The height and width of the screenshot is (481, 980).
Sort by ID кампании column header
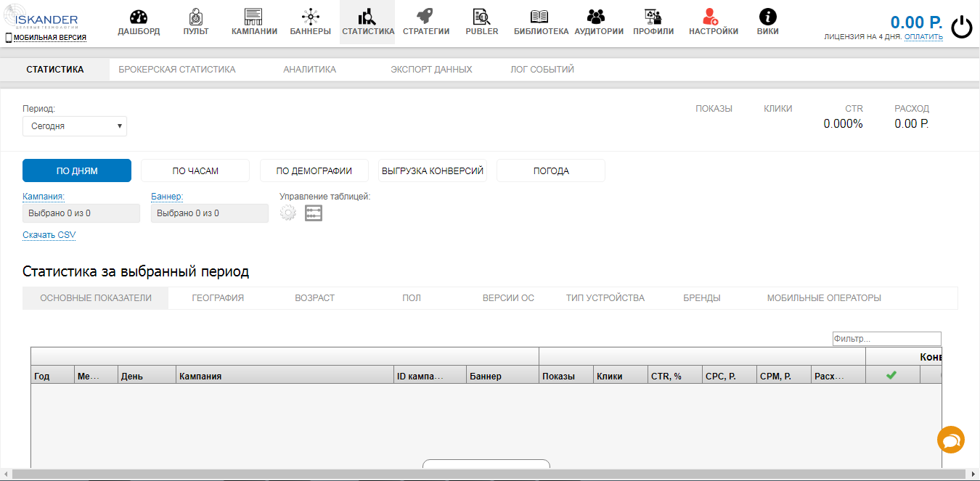(x=430, y=375)
